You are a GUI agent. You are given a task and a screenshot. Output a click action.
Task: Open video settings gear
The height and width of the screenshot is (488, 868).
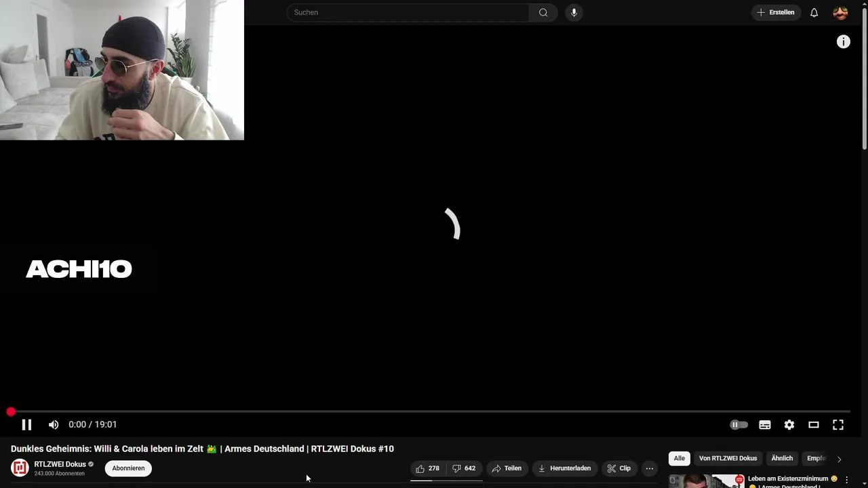coord(789,424)
